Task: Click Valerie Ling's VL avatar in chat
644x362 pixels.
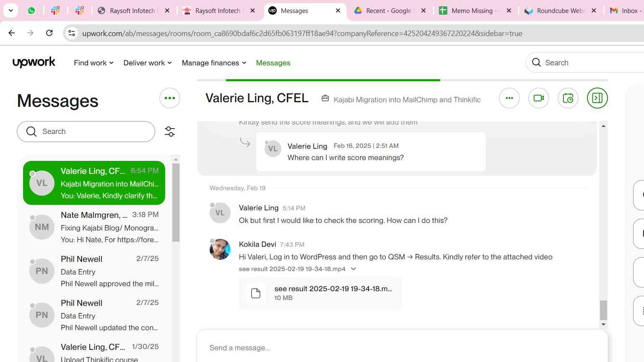Action: [220, 213]
